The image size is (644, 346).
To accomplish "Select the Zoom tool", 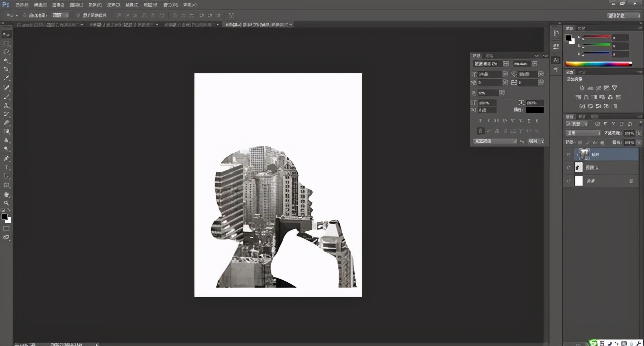I will (6, 203).
